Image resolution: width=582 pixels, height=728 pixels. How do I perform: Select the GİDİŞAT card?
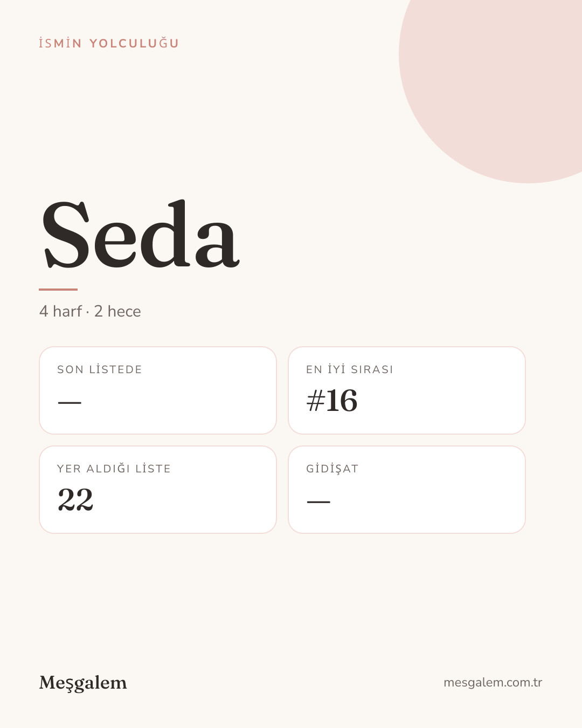(407, 490)
